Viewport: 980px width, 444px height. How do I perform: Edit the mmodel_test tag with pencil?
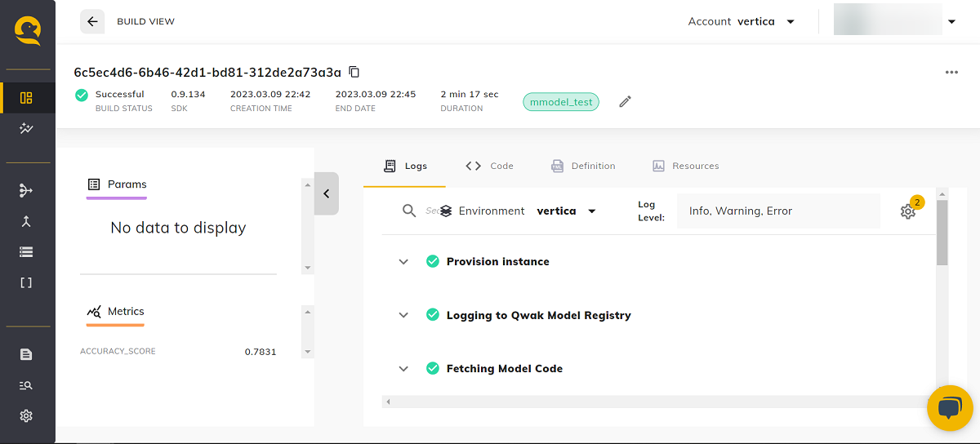click(x=625, y=102)
